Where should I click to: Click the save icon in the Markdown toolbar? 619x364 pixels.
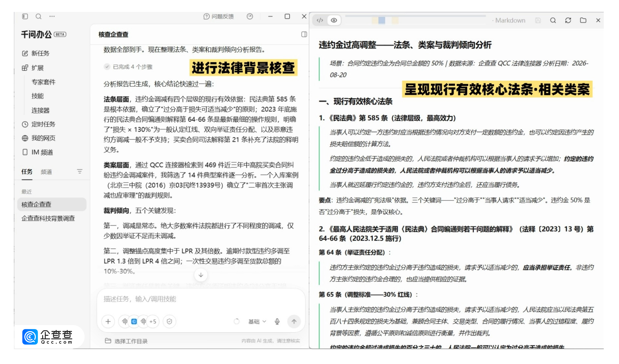[538, 20]
